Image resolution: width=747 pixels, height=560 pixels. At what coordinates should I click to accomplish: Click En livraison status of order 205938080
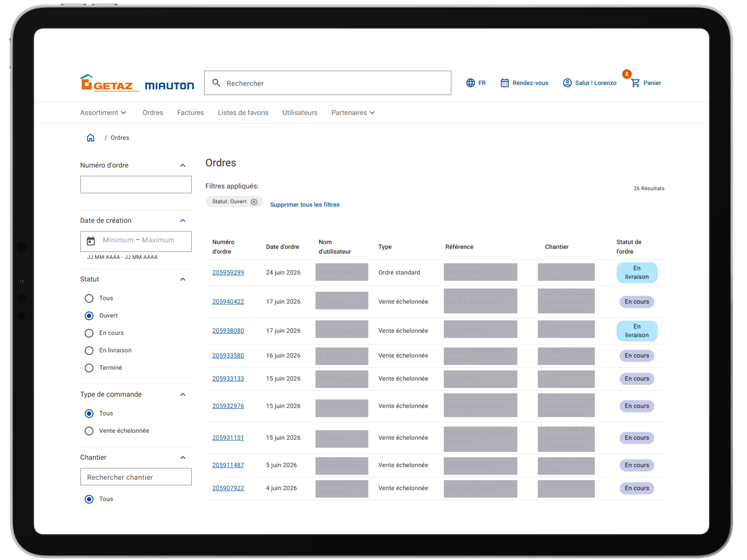[x=637, y=331]
